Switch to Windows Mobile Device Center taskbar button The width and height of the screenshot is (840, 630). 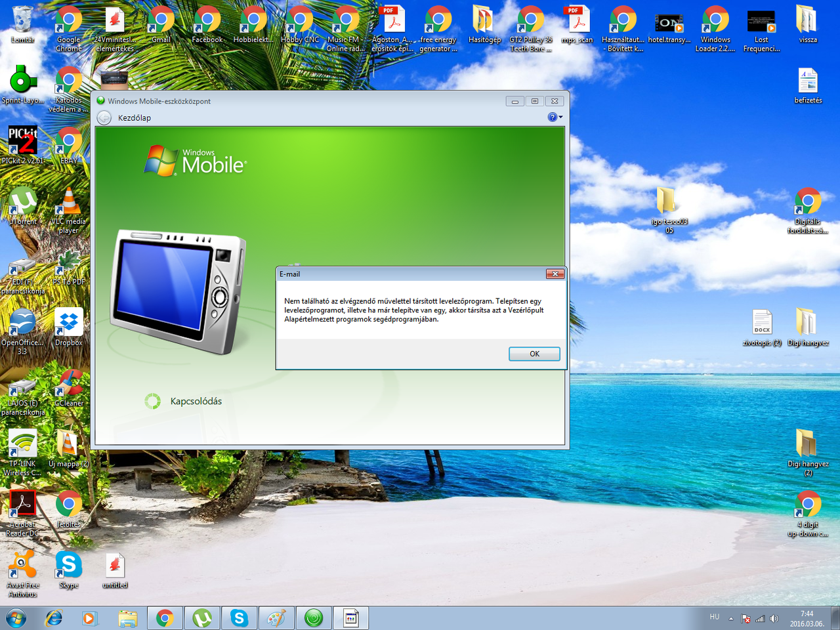coord(314,618)
